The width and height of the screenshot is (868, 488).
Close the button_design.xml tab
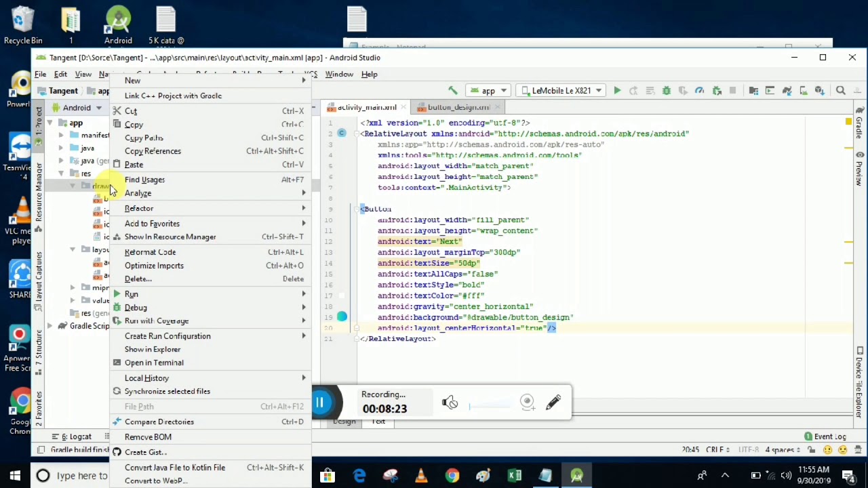[x=497, y=107]
